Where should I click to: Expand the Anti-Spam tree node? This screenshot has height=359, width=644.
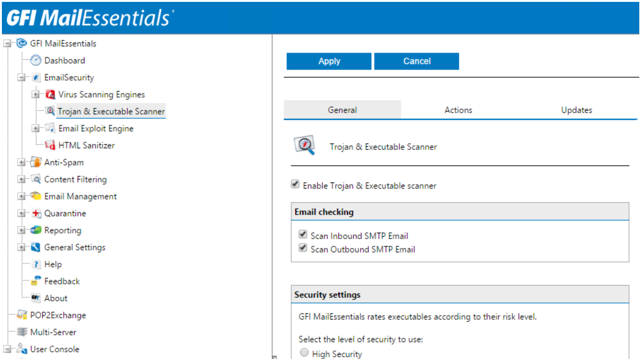pyautogui.click(x=21, y=162)
